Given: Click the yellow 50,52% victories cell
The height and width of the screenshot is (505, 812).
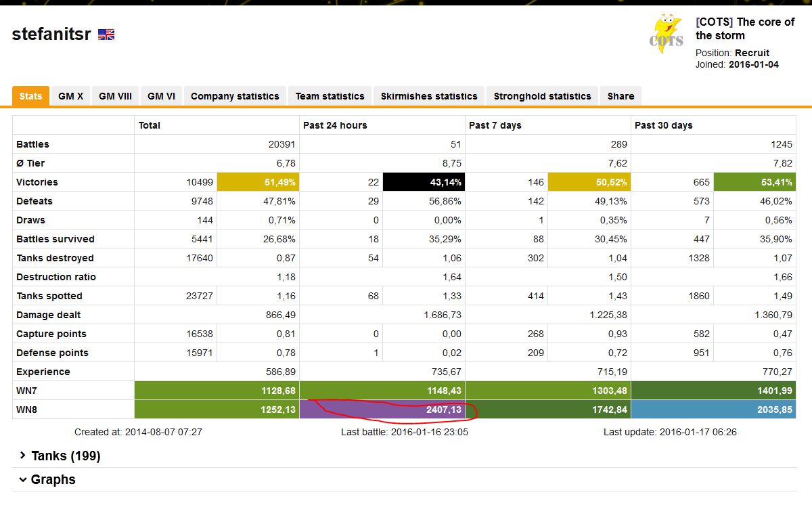Looking at the screenshot, I should pos(589,182).
